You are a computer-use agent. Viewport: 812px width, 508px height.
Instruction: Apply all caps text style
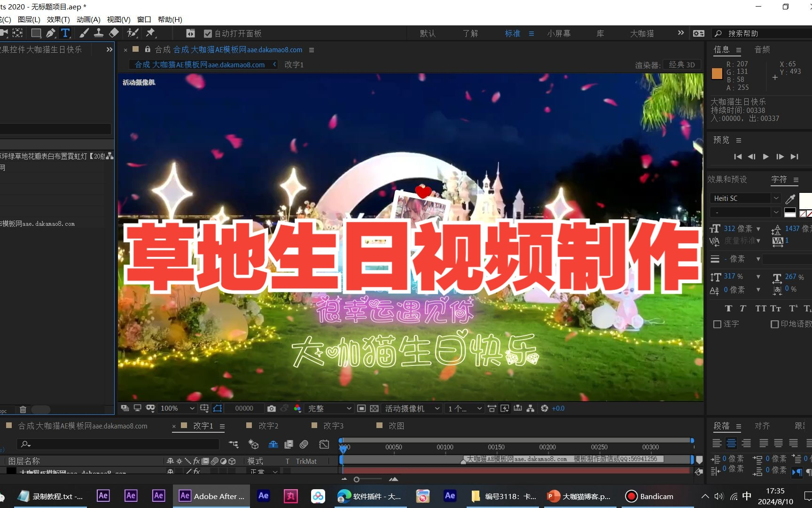tap(761, 309)
